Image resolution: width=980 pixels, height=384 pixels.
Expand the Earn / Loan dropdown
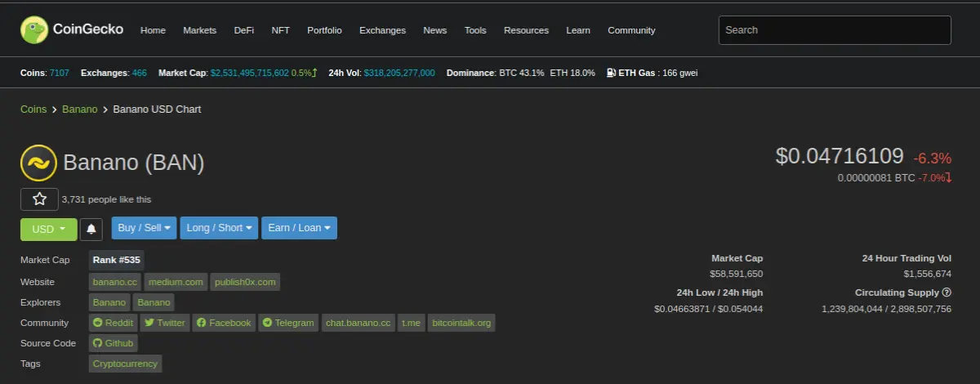coord(299,228)
